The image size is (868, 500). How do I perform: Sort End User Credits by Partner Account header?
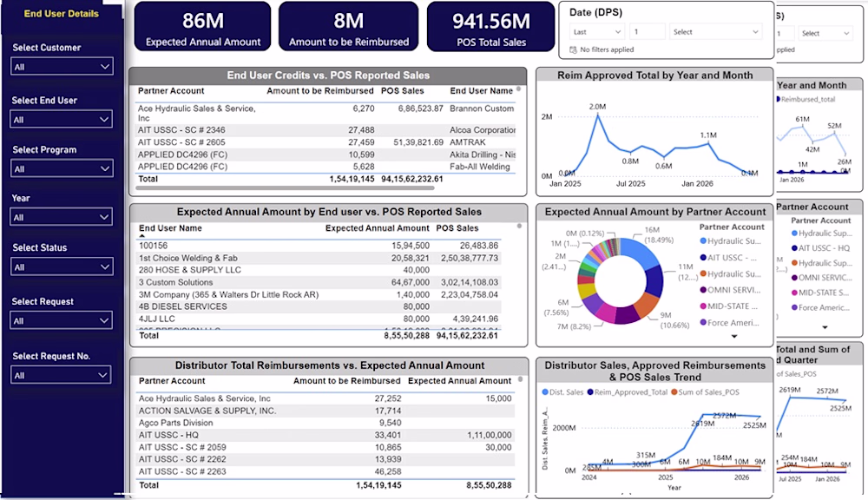171,91
